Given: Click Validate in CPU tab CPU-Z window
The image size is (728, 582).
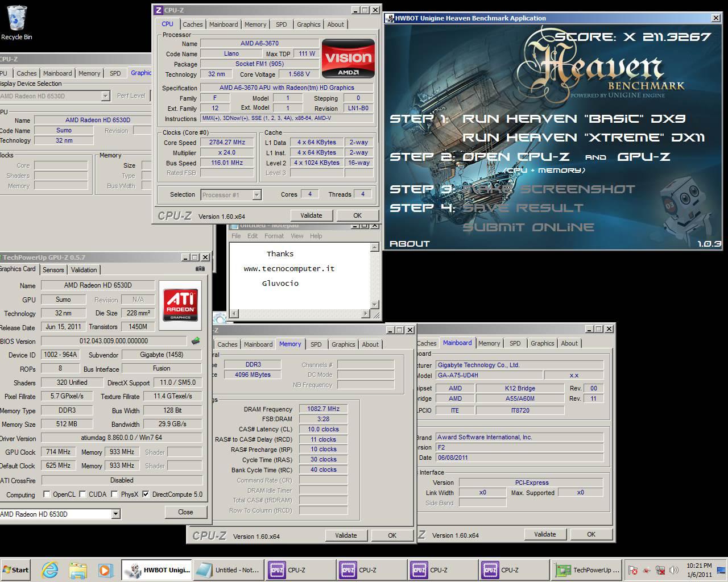Looking at the screenshot, I should tap(311, 215).
